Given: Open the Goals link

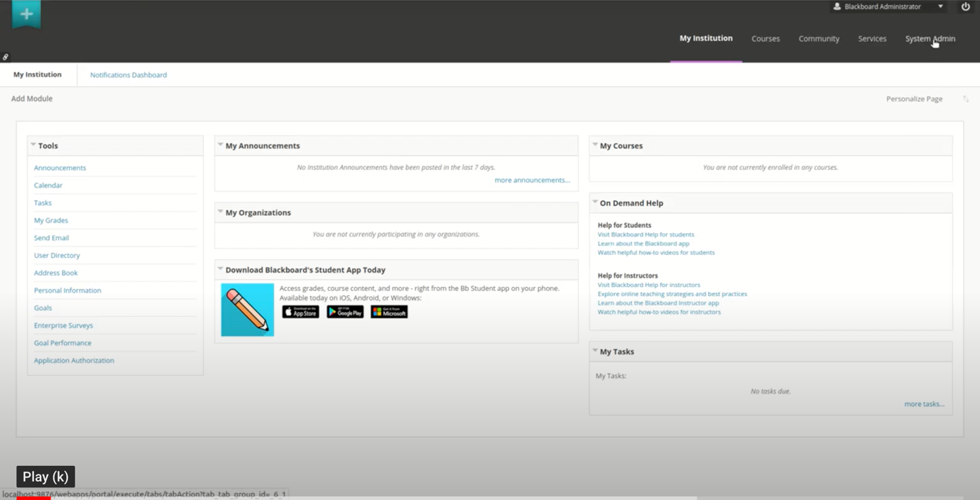Looking at the screenshot, I should (43, 308).
